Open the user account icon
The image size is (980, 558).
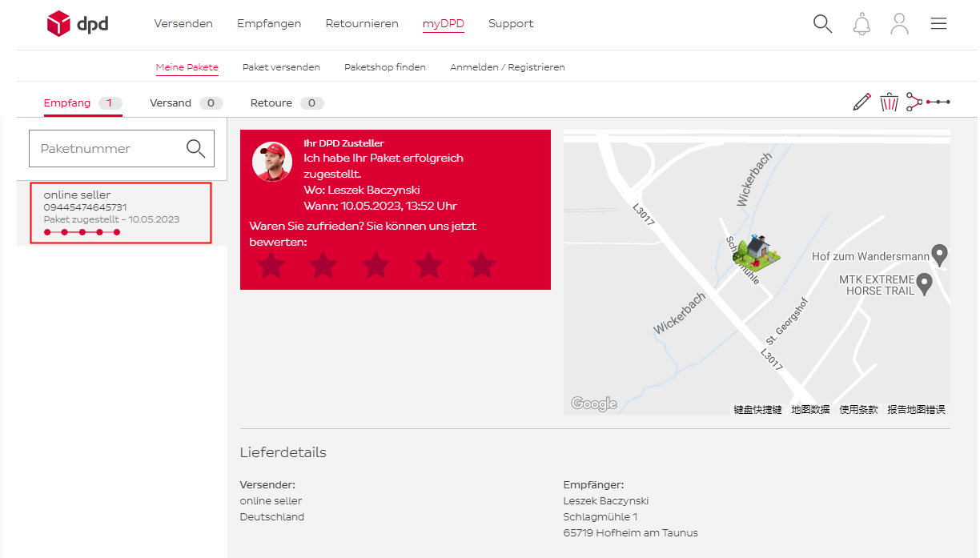tap(900, 24)
